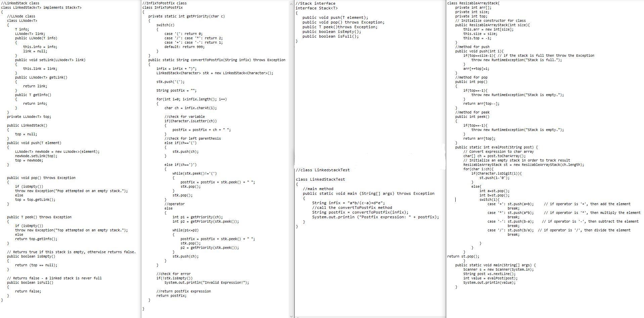The image size is (644, 318).
Task: Select the System.out.println Postfix expression line
Action: (x=376, y=217)
